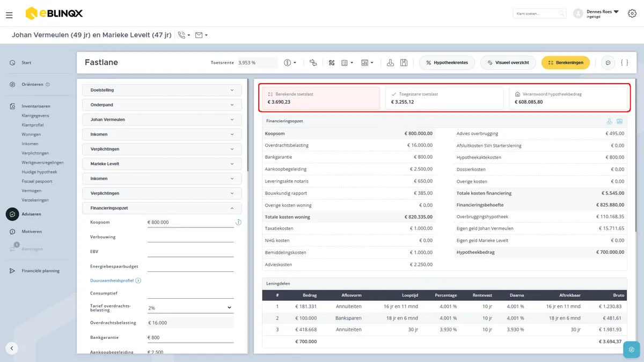Open the settings gear icon
Screen dimensions: 644x362
point(632,13)
